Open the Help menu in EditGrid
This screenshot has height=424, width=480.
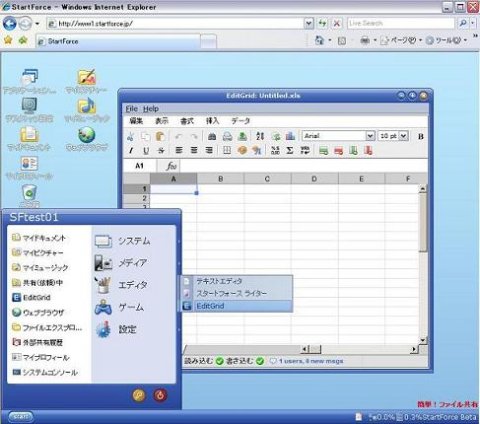[x=151, y=109]
